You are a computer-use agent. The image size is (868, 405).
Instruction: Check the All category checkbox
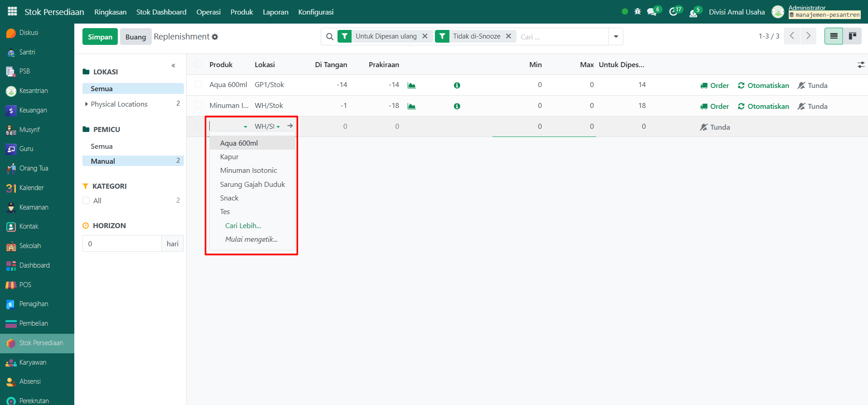pos(86,200)
